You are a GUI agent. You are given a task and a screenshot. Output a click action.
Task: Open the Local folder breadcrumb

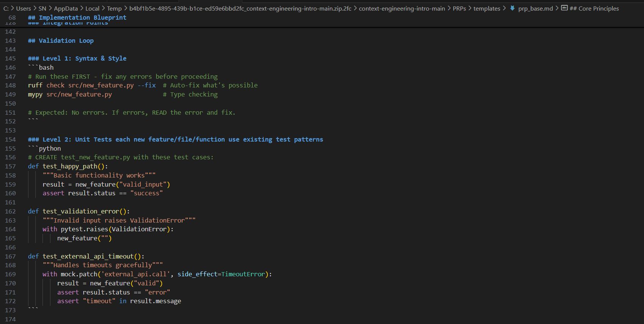pyautogui.click(x=92, y=8)
